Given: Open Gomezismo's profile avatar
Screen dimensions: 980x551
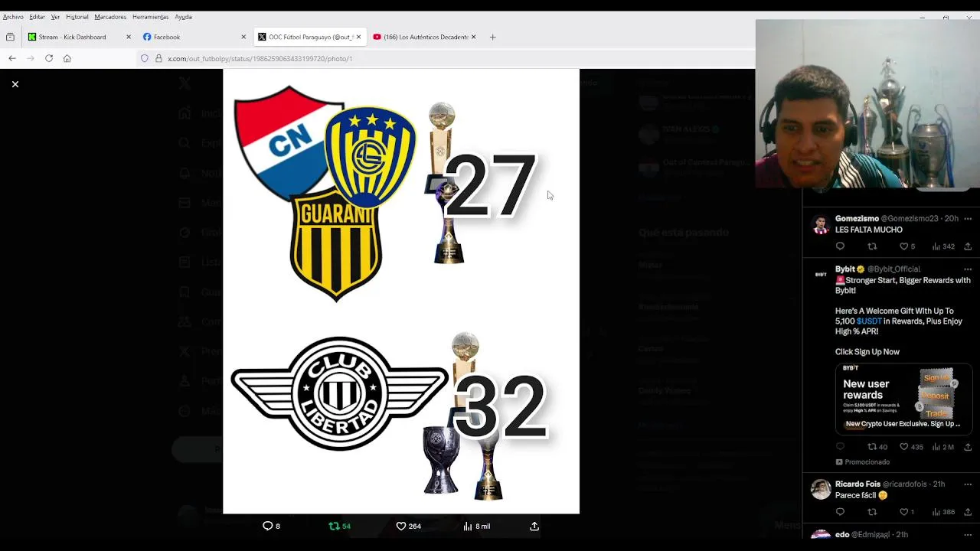Looking at the screenshot, I should 821,224.
